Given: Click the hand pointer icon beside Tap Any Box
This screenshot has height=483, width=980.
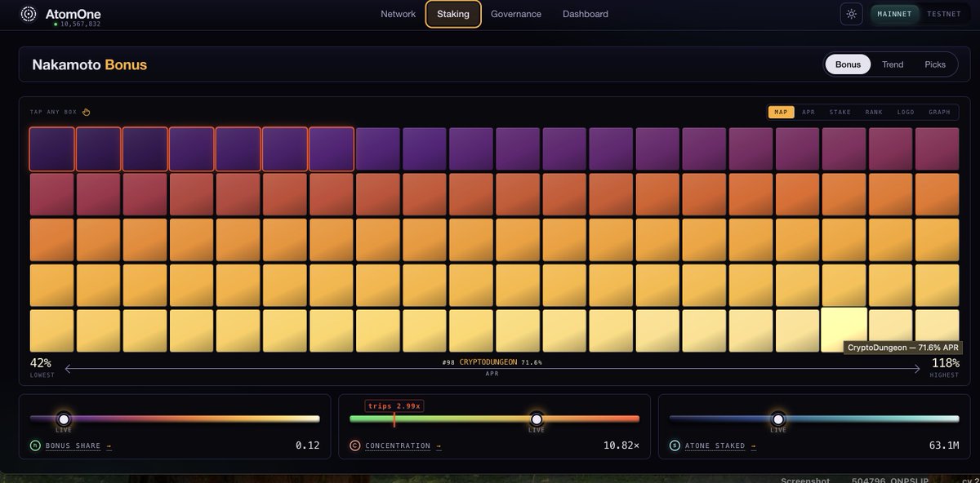Looking at the screenshot, I should (x=86, y=113).
